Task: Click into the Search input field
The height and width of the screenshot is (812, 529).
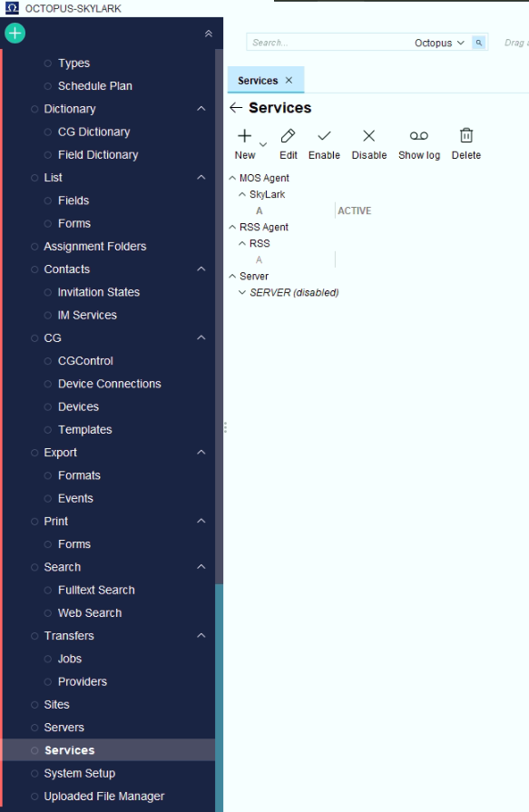Action: [329, 43]
